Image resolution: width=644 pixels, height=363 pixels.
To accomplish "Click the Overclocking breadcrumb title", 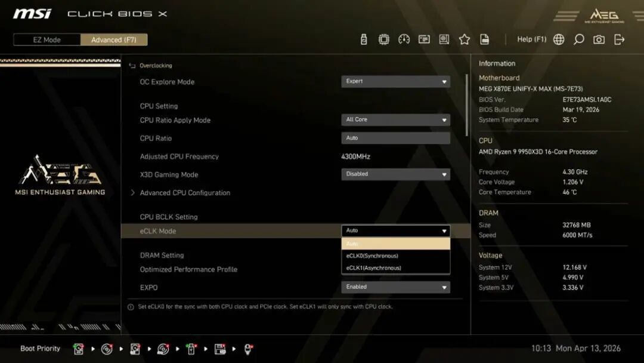I will pos(156,65).
